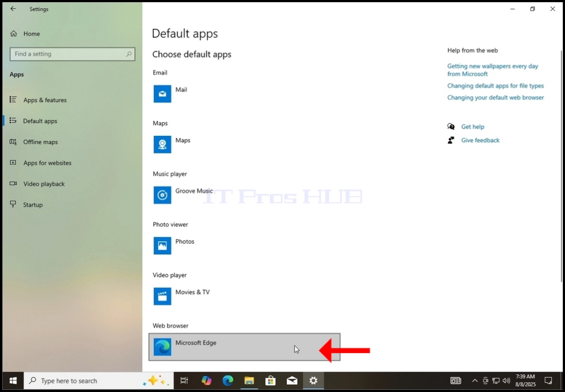Choose default email app labeled Mail

pos(181,90)
